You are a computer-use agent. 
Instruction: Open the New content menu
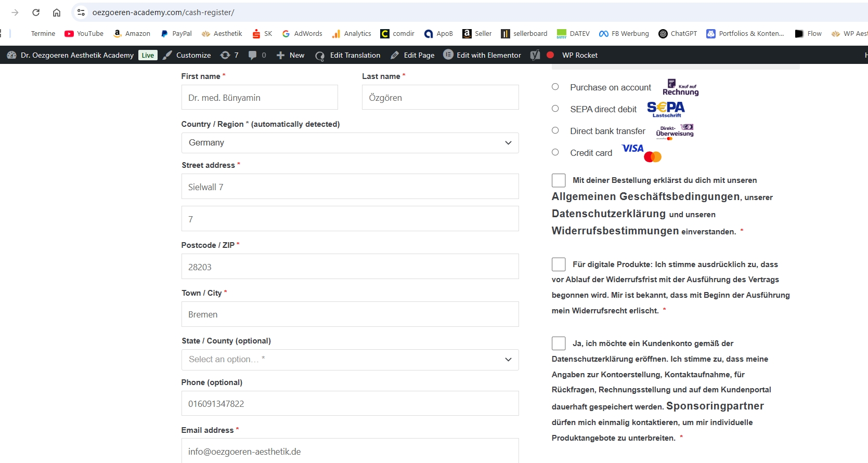tap(290, 55)
